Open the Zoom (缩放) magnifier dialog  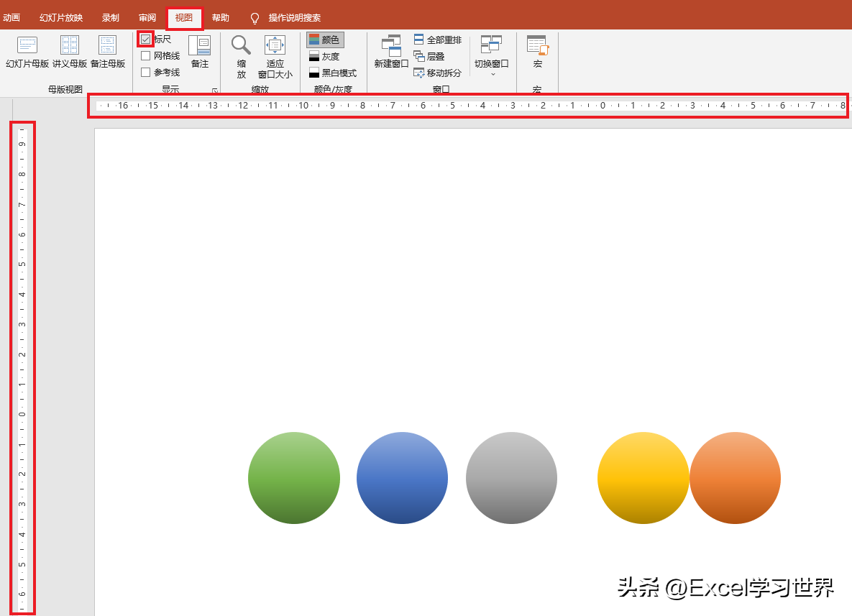242,57
